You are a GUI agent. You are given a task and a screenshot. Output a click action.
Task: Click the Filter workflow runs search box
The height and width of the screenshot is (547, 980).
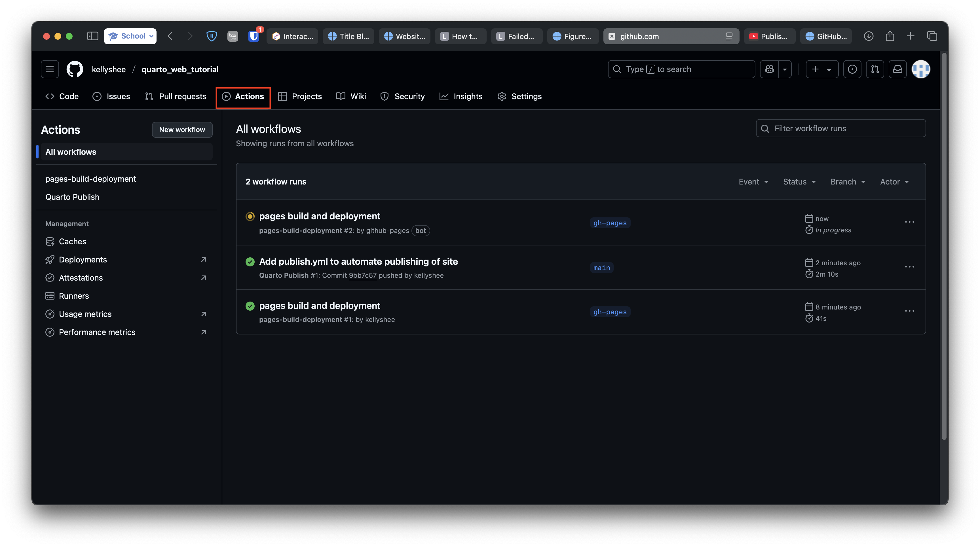841,128
